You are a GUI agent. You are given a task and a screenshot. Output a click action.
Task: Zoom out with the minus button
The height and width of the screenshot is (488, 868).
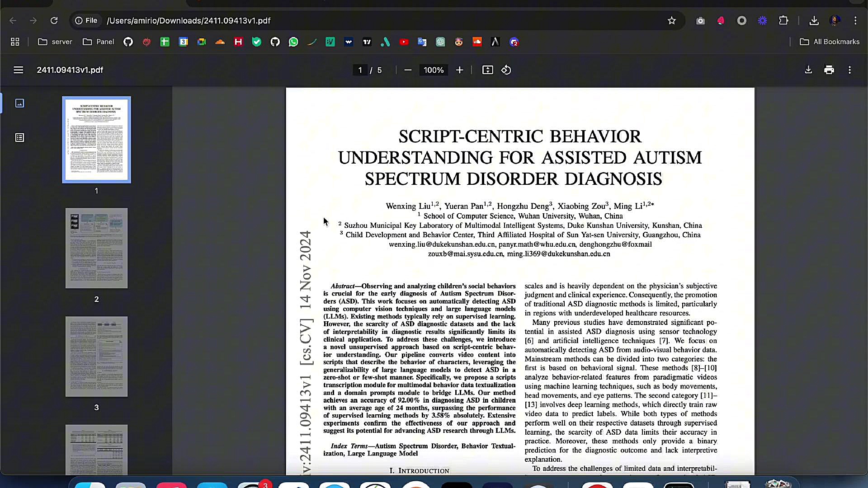coord(408,70)
